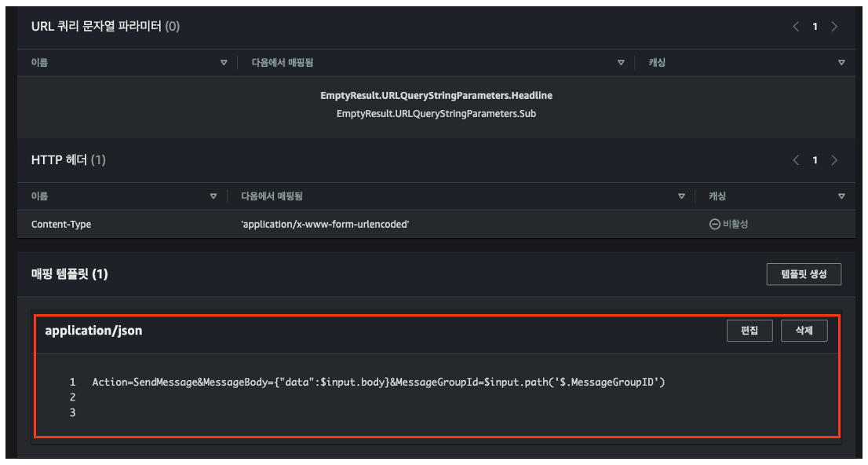
Task: Sort URL query parameters by 다음에서 매핑됨 column
Action: coord(621,63)
